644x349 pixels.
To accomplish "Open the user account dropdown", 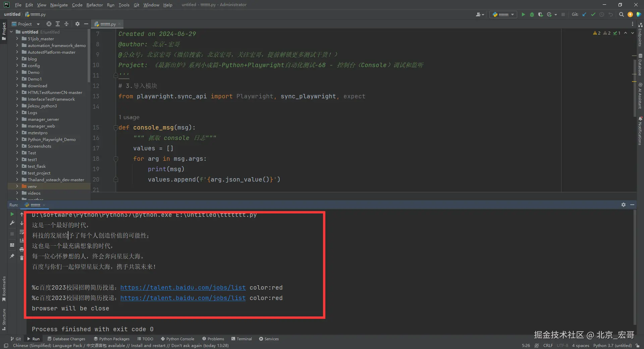I will tap(480, 14).
